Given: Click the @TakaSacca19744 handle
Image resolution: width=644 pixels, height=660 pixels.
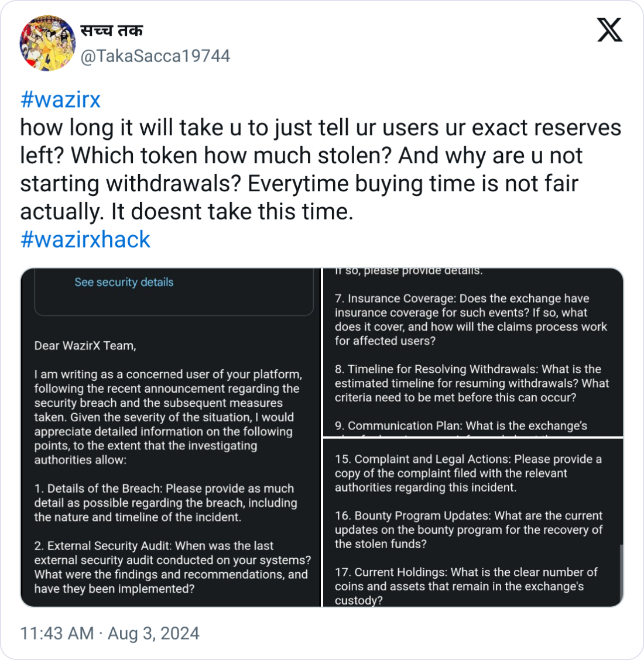Looking at the screenshot, I should pos(155,56).
